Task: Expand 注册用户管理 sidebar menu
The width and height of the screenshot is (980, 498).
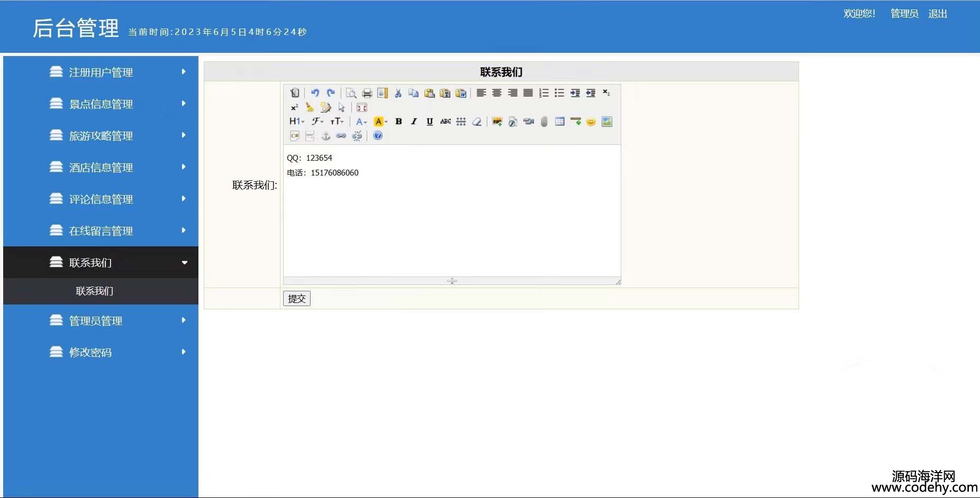Action: pyautogui.click(x=101, y=72)
